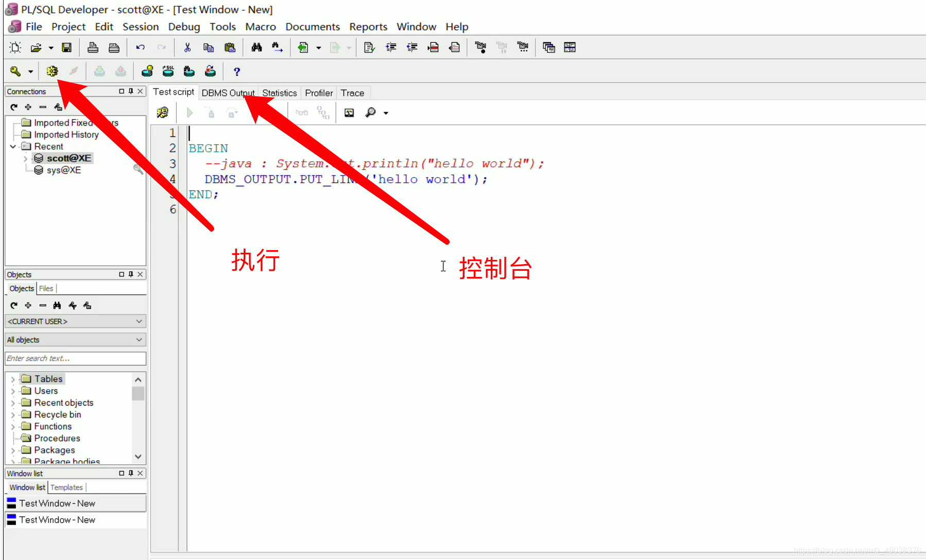Open the Macro menu

(261, 27)
